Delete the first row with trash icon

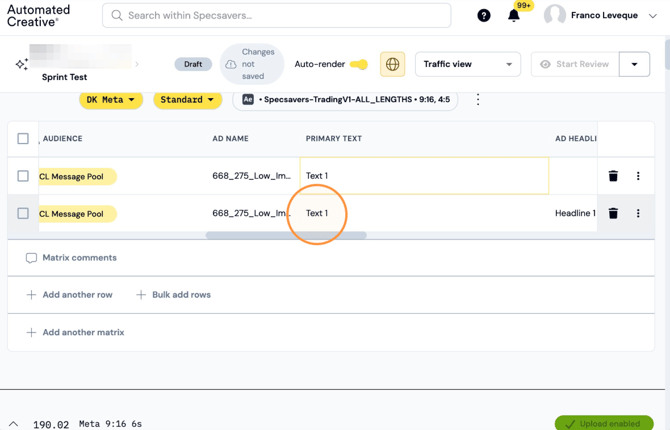tap(613, 176)
